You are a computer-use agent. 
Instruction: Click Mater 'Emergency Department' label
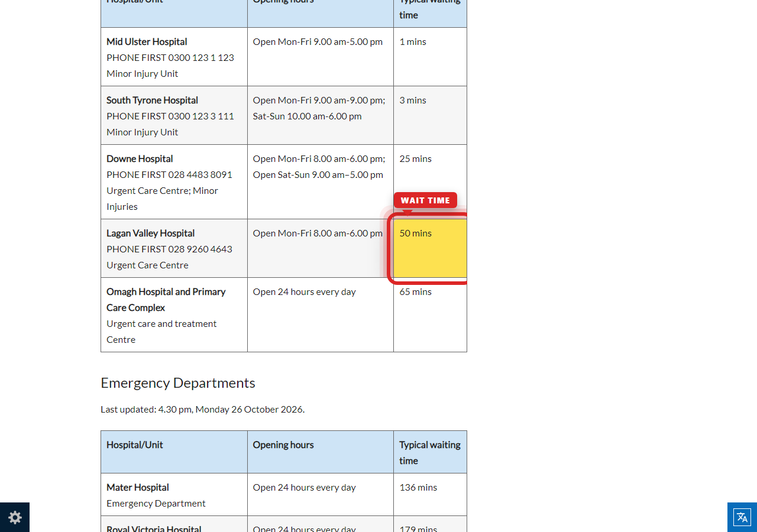coord(156,503)
